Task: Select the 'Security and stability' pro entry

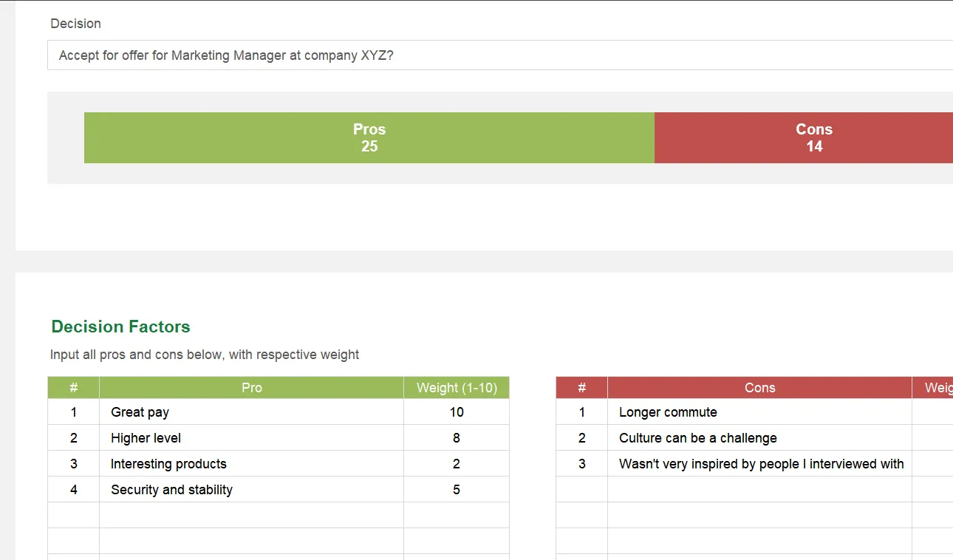Action: click(171, 489)
